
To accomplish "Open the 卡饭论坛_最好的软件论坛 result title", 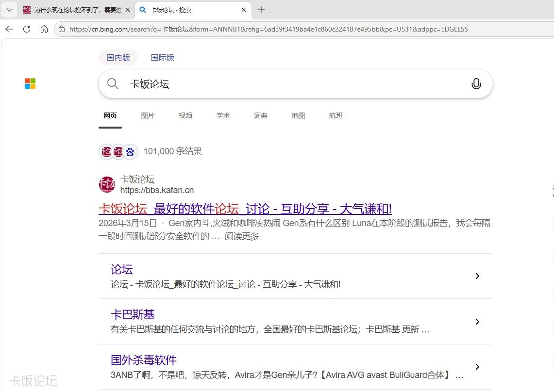I will point(245,209).
